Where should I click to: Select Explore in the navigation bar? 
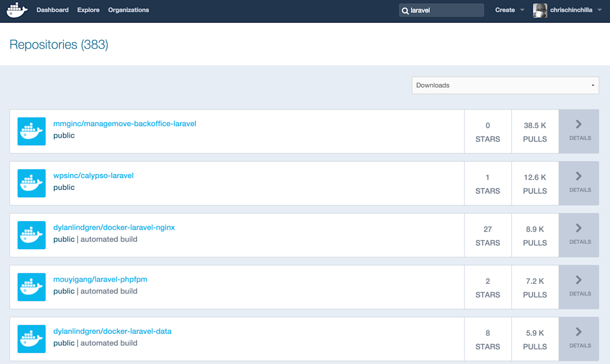tap(88, 10)
